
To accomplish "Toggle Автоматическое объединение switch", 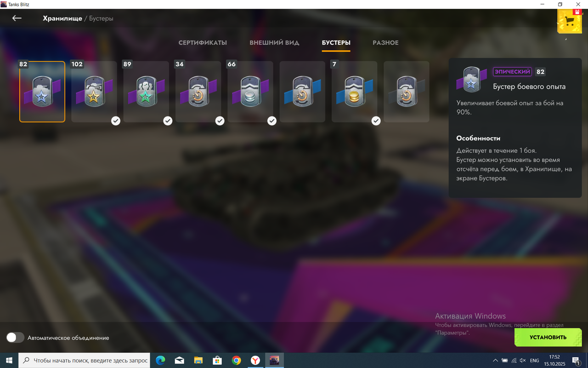I will (15, 338).
